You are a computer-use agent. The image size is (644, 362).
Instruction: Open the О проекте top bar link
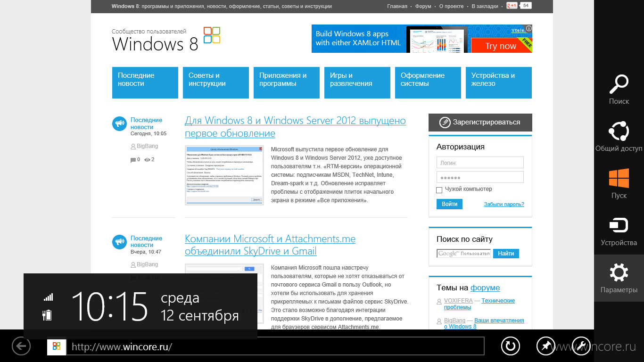[452, 7]
